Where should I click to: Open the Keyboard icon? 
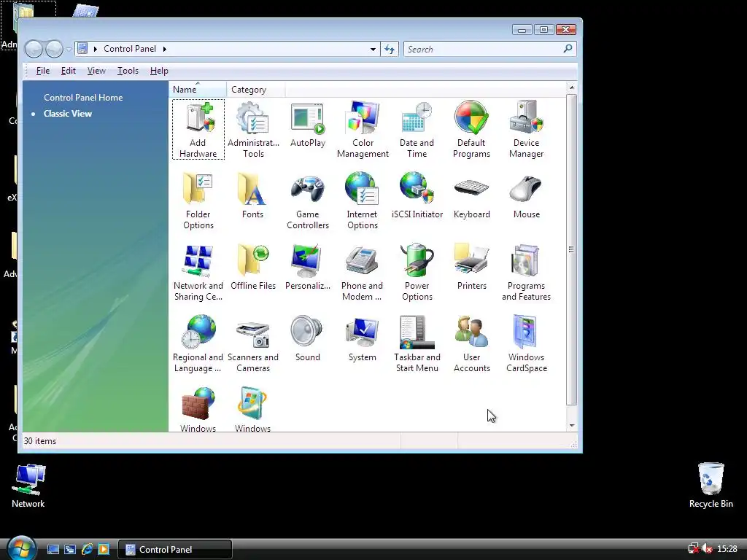click(x=472, y=195)
